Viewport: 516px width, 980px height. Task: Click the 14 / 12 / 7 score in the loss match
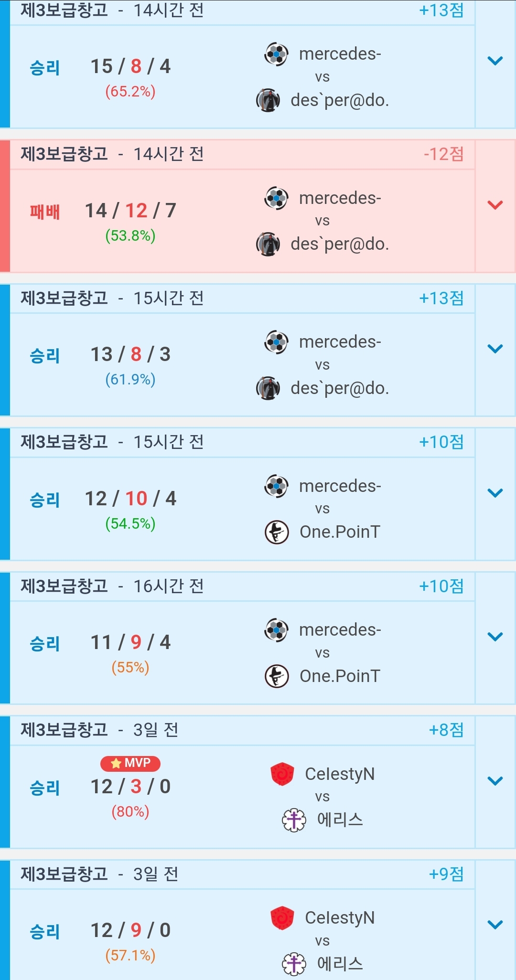pos(130,211)
